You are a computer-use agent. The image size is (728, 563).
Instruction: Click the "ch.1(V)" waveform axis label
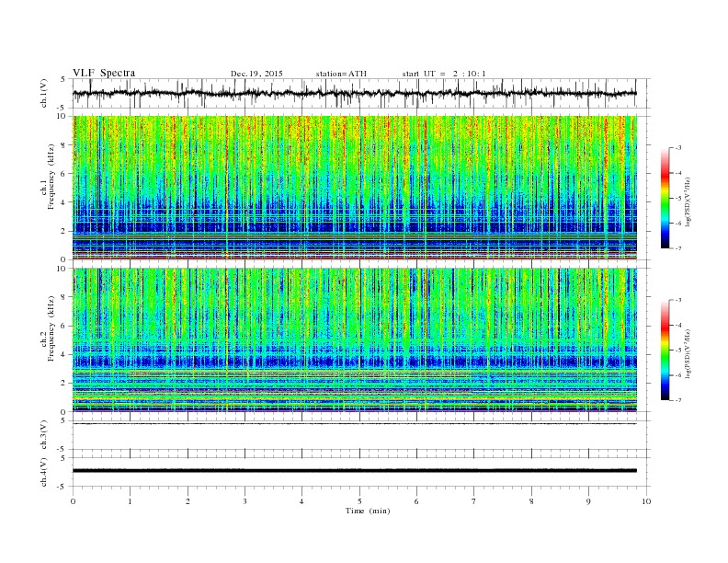coord(44,93)
